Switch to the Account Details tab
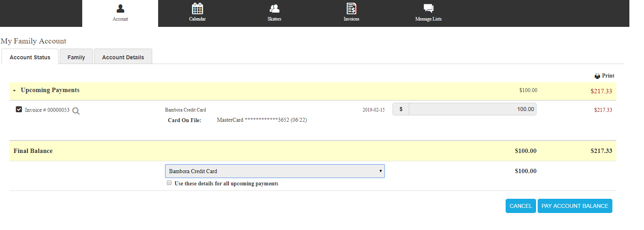 (x=123, y=57)
